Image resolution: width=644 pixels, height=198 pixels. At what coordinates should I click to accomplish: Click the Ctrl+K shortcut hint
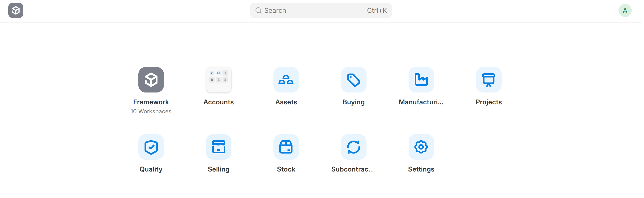coord(377,10)
